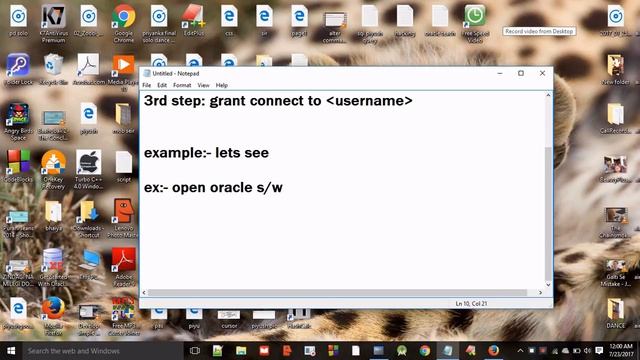The height and width of the screenshot is (360, 640).
Task: Open Notepad's File menu
Action: (x=147, y=85)
